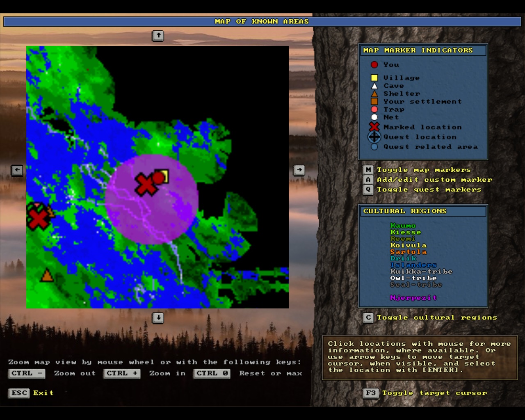Exit the map with the ESC button

pyautogui.click(x=19, y=393)
